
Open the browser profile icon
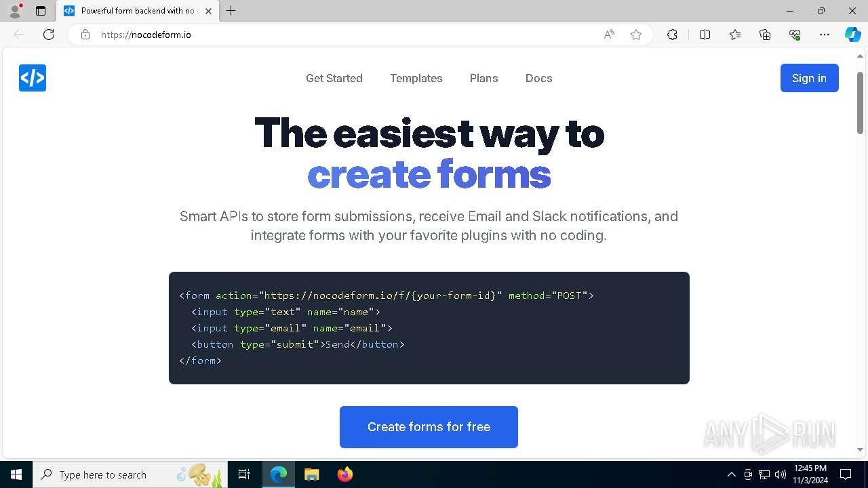[15, 11]
